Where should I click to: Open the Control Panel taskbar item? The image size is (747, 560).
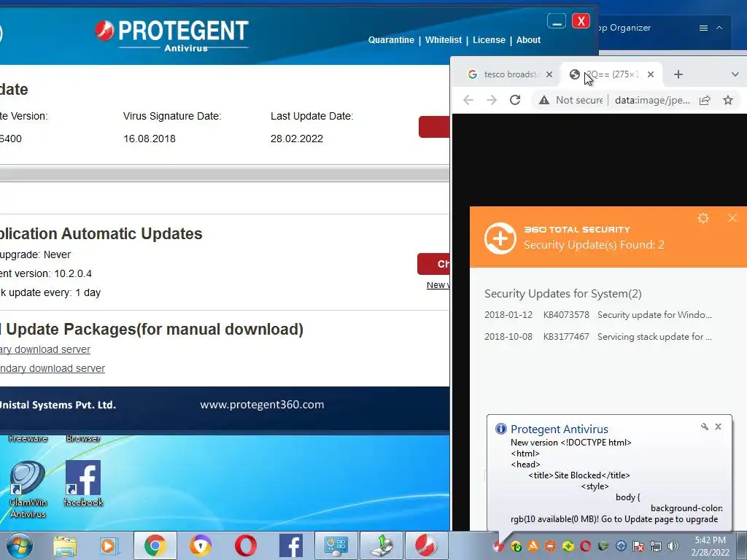tap(336, 545)
